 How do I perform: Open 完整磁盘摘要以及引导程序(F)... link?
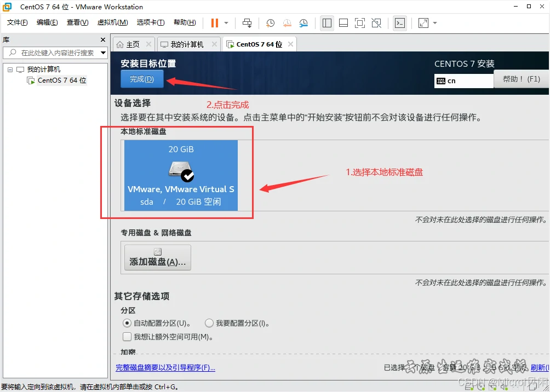point(165,367)
